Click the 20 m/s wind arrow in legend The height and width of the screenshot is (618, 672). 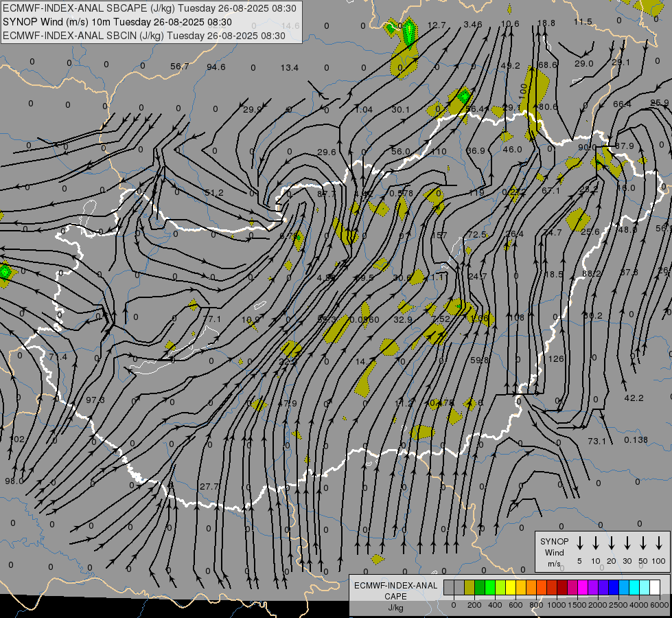(612, 543)
